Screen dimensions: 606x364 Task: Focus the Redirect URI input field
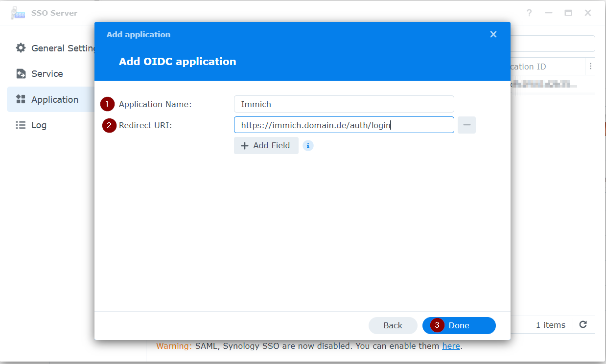point(344,125)
